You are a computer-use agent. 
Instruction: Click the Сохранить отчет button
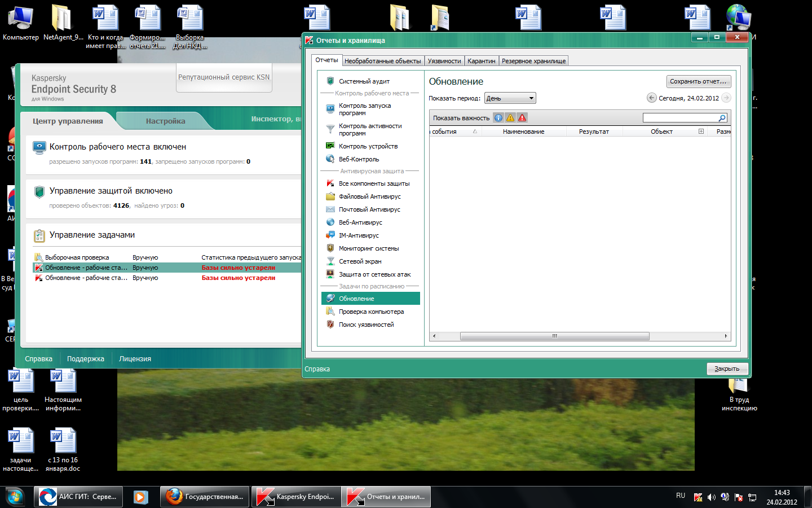point(698,81)
